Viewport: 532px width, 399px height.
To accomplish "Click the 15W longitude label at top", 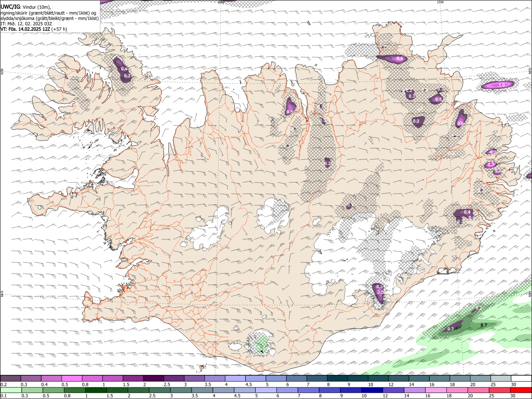I will click(440, 2).
